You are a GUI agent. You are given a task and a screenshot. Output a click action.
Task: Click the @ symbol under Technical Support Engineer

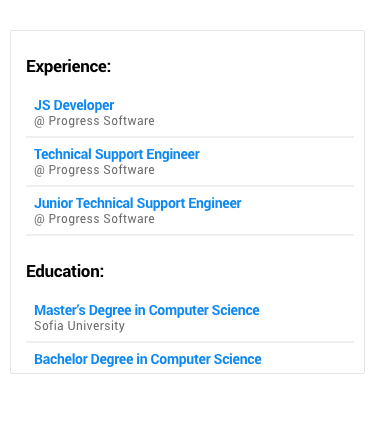pyautogui.click(x=39, y=170)
